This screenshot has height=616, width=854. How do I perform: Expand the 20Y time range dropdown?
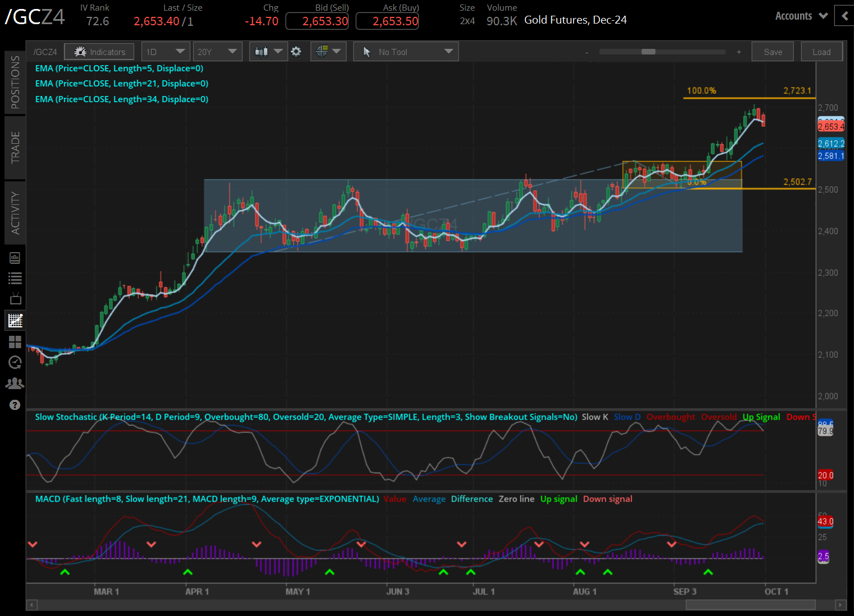coord(217,52)
